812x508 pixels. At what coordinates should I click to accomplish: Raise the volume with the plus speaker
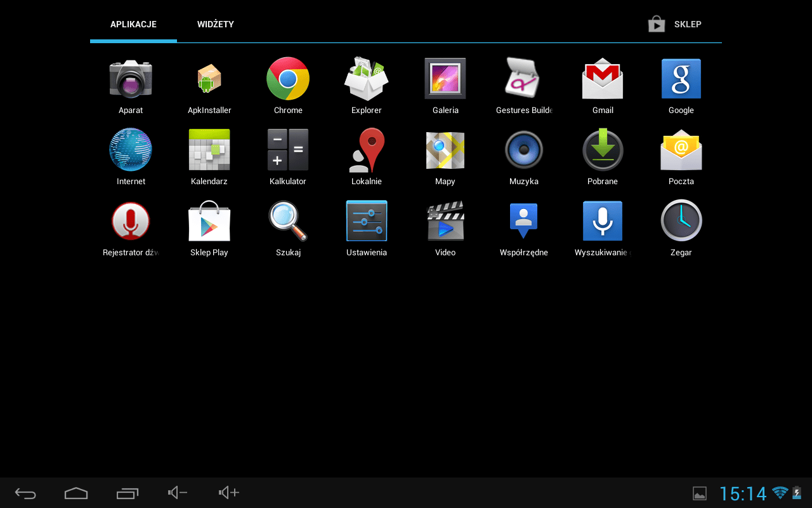(x=228, y=492)
